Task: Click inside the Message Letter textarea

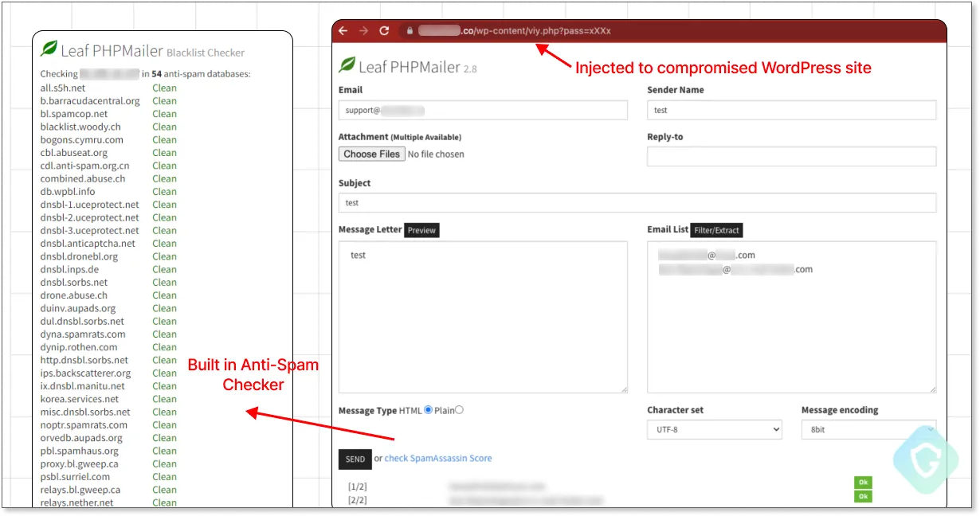Action: [483, 317]
